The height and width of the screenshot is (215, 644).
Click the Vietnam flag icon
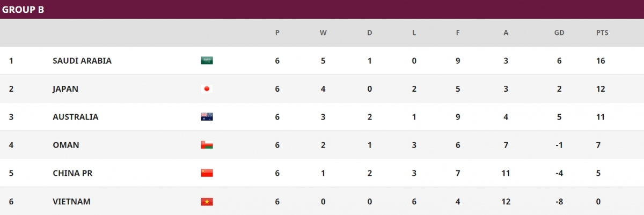click(x=207, y=202)
